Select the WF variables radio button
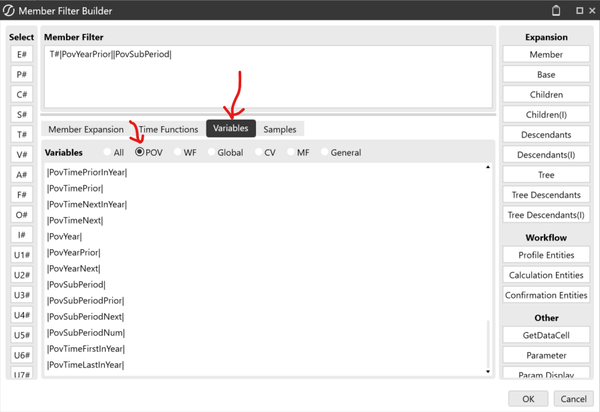600x412 pixels. pos(177,152)
